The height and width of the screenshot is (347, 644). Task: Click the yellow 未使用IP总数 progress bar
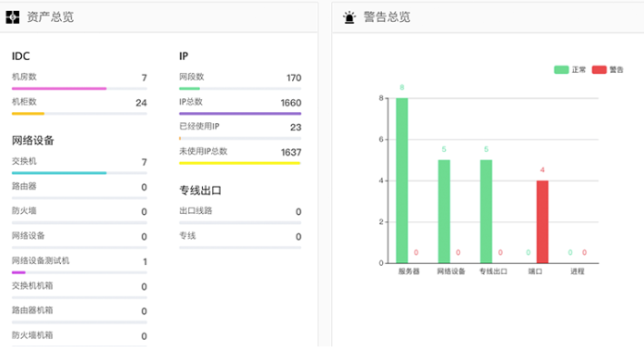[240, 163]
